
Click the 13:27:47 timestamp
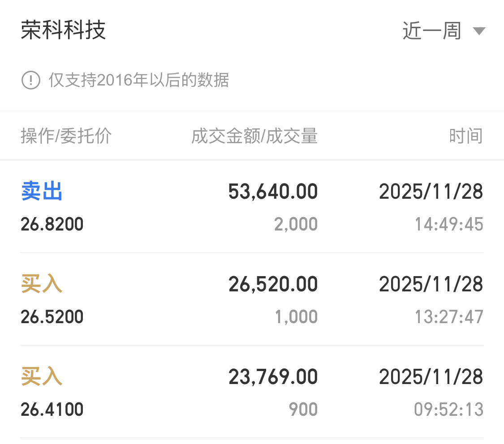coord(449,317)
